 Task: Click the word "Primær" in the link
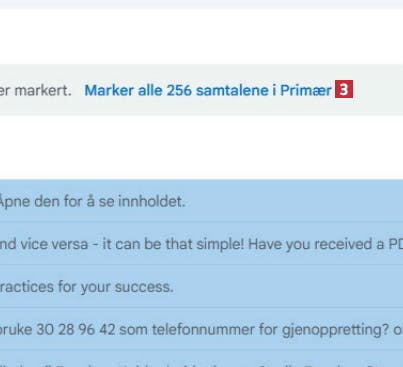click(x=306, y=90)
